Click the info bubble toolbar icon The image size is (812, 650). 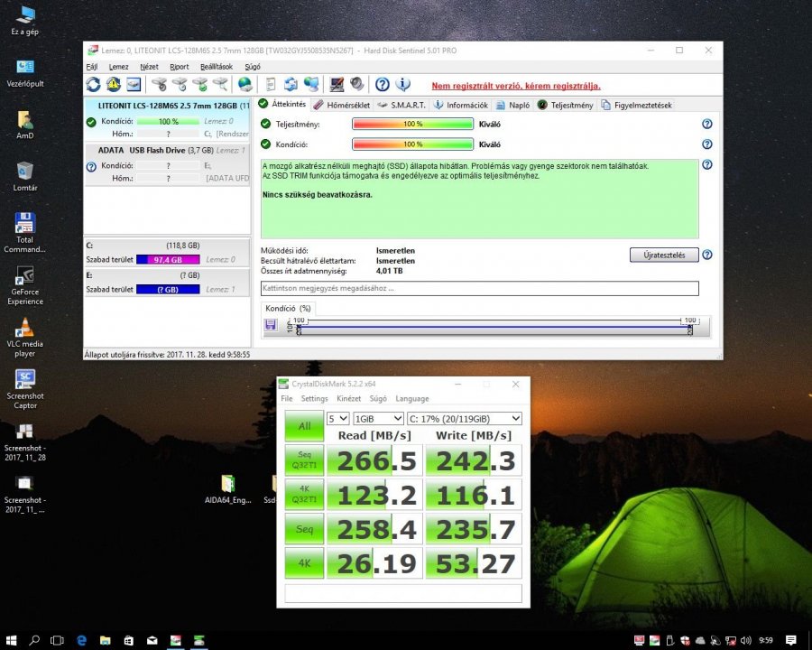tap(403, 85)
